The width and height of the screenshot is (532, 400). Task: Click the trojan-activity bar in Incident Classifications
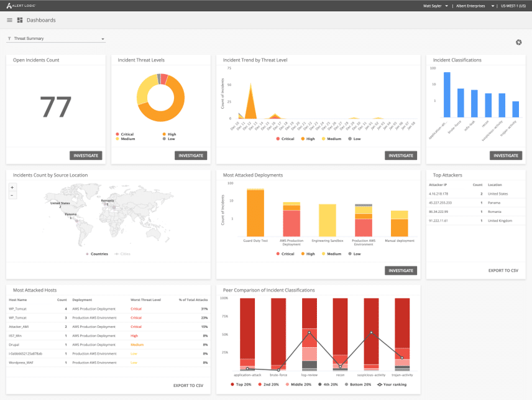click(515, 109)
